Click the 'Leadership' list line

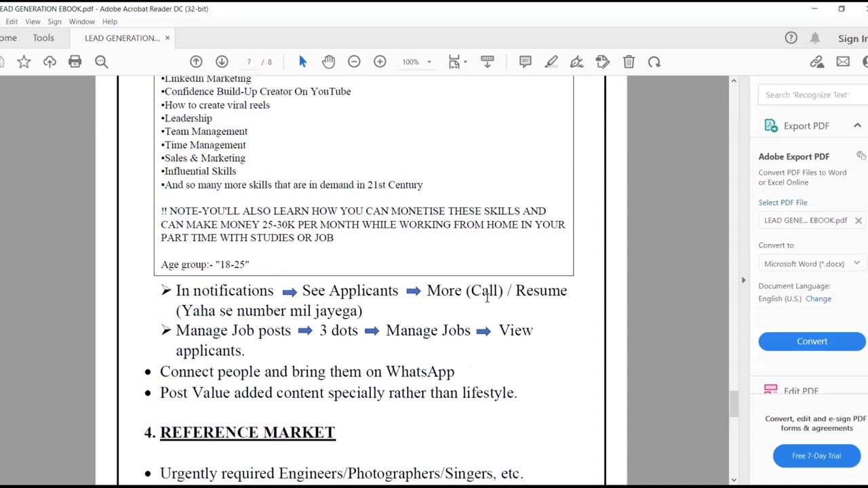[186, 118]
